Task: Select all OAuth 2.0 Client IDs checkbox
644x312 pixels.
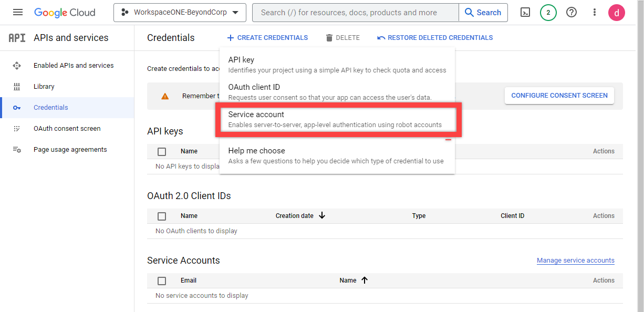Action: (162, 216)
